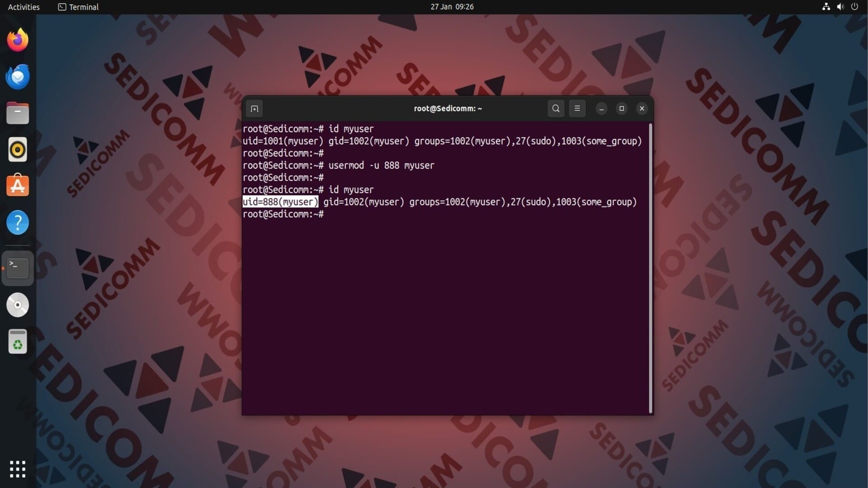The width and height of the screenshot is (868, 488).
Task: Launch Rhythmbox music player
Action: [18, 150]
